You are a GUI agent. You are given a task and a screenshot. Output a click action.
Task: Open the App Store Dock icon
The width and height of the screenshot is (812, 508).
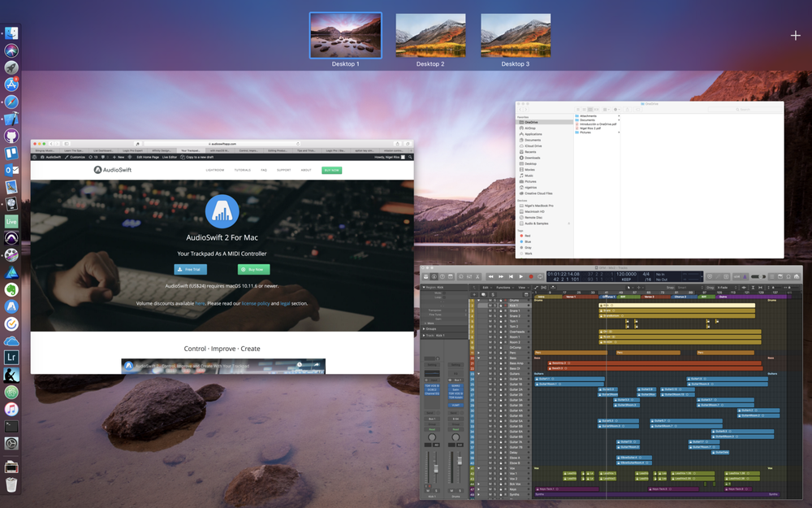click(11, 85)
